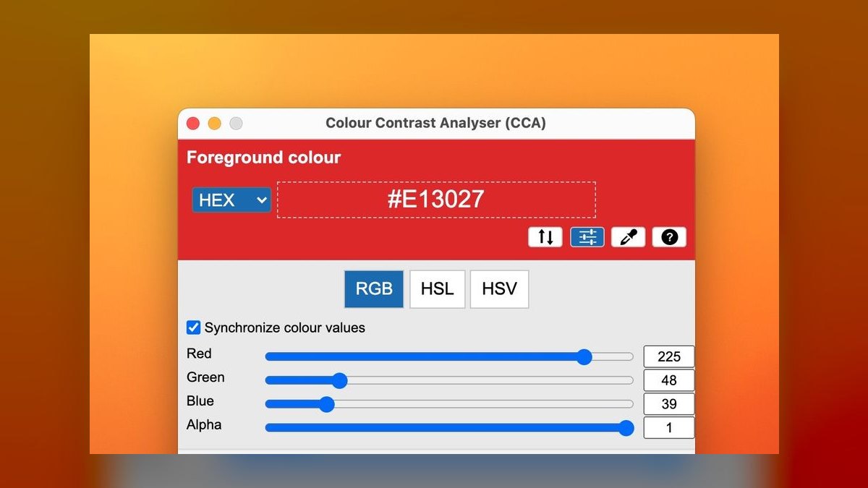Click the Blue slider handle

(x=326, y=404)
